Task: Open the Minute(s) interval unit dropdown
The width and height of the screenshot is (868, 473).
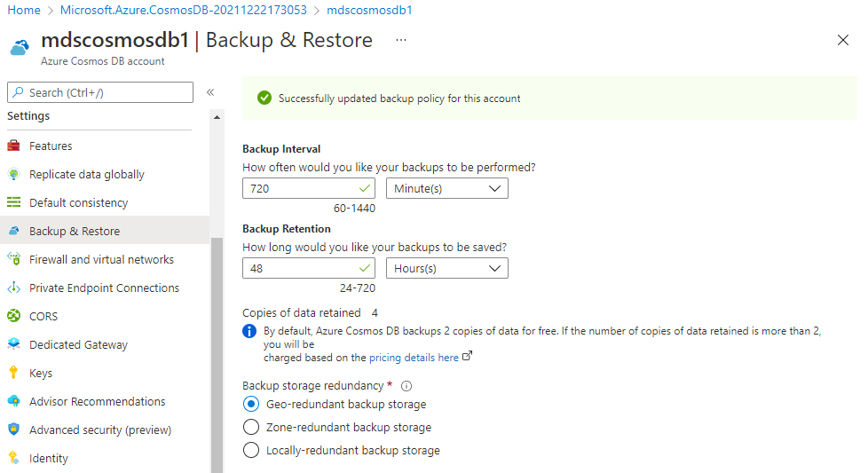Action: 446,189
